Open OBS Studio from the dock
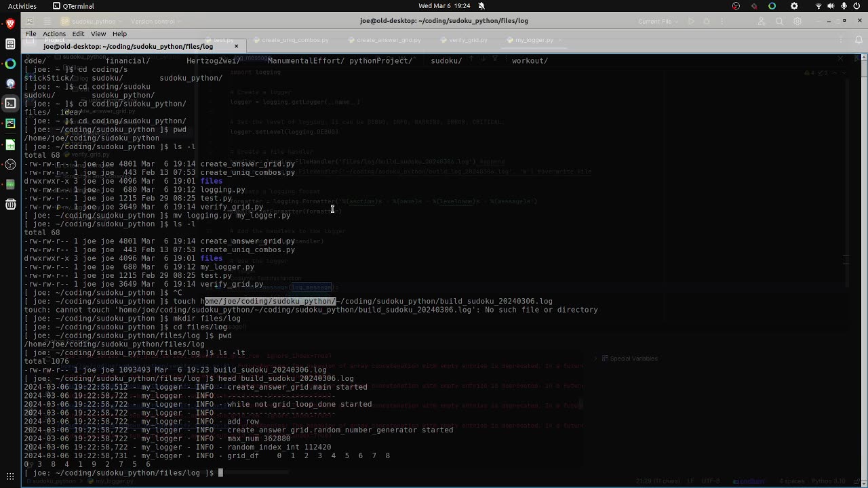The height and width of the screenshot is (488, 868). point(10,164)
